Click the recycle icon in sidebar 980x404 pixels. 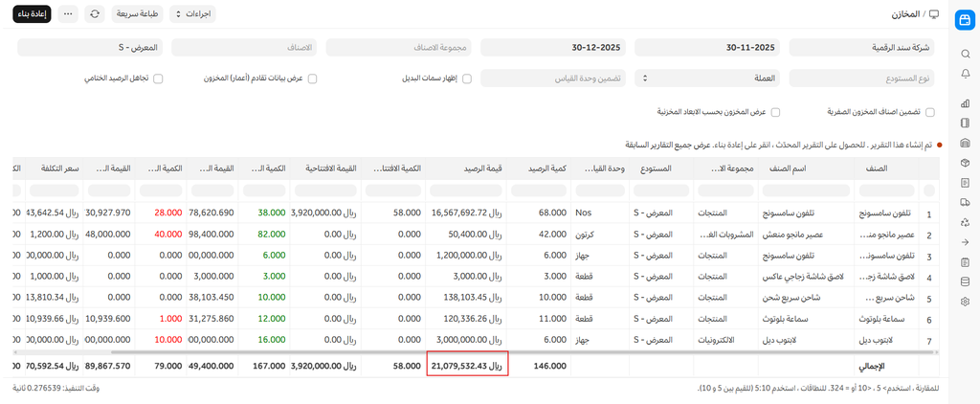coord(965,222)
